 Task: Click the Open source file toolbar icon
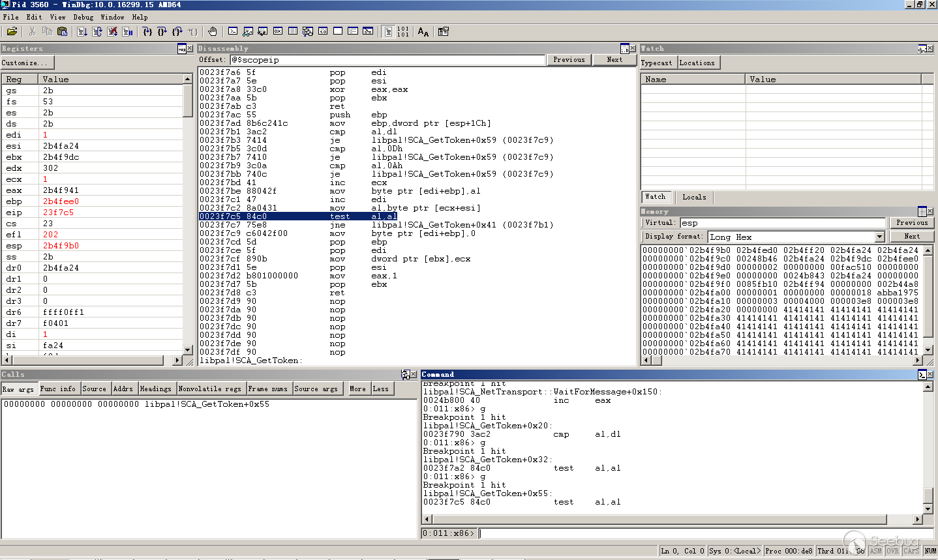(12, 31)
